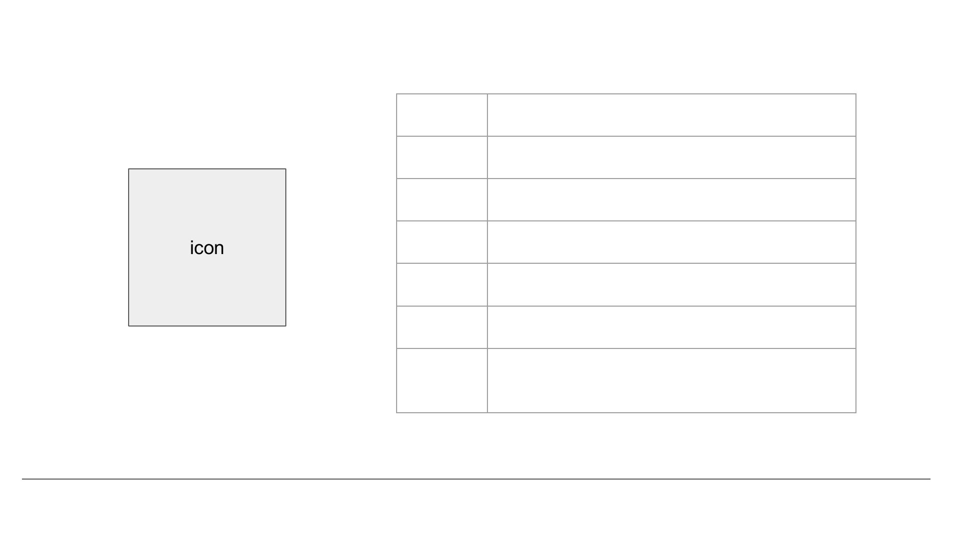This screenshot has height=551, width=980.
Task: Select the first row's narrow left cell
Action: (x=442, y=115)
